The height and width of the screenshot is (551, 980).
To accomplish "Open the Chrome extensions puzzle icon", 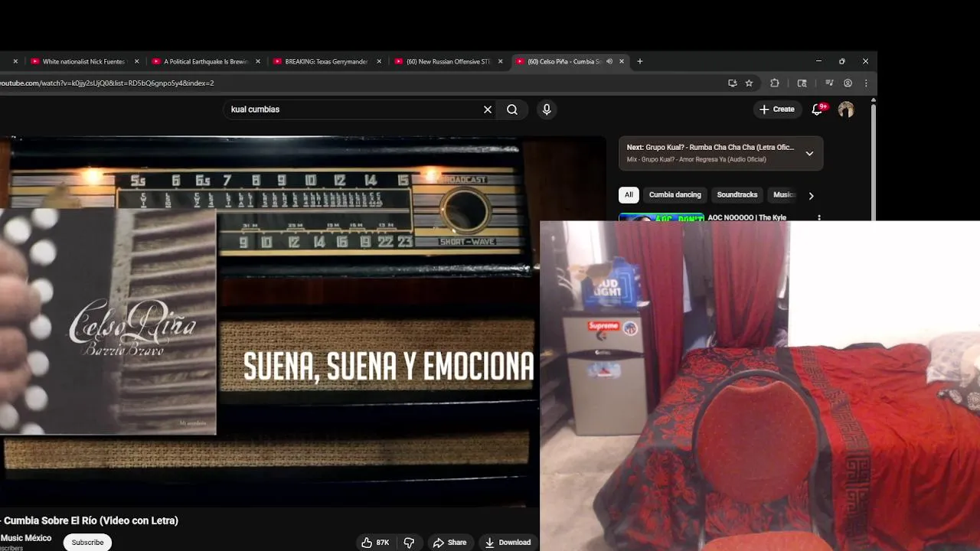I will pos(775,83).
